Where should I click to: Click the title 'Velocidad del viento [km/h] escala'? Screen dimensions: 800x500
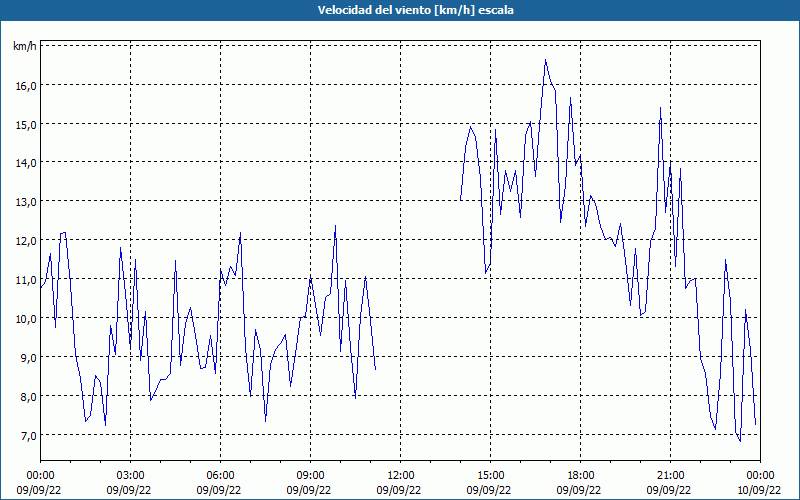tap(415, 10)
